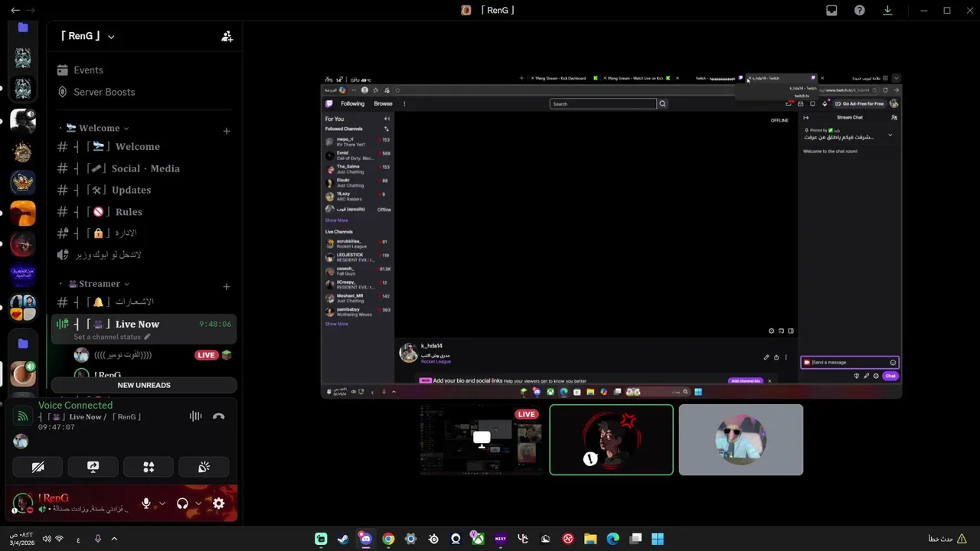Open Steam from the Windows taskbar

pyautogui.click(x=343, y=539)
